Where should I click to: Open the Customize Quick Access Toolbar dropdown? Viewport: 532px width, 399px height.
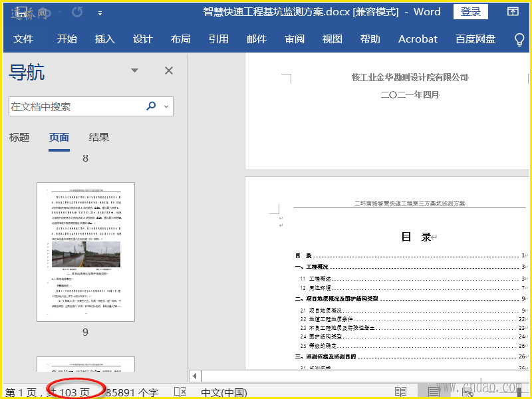(100, 13)
